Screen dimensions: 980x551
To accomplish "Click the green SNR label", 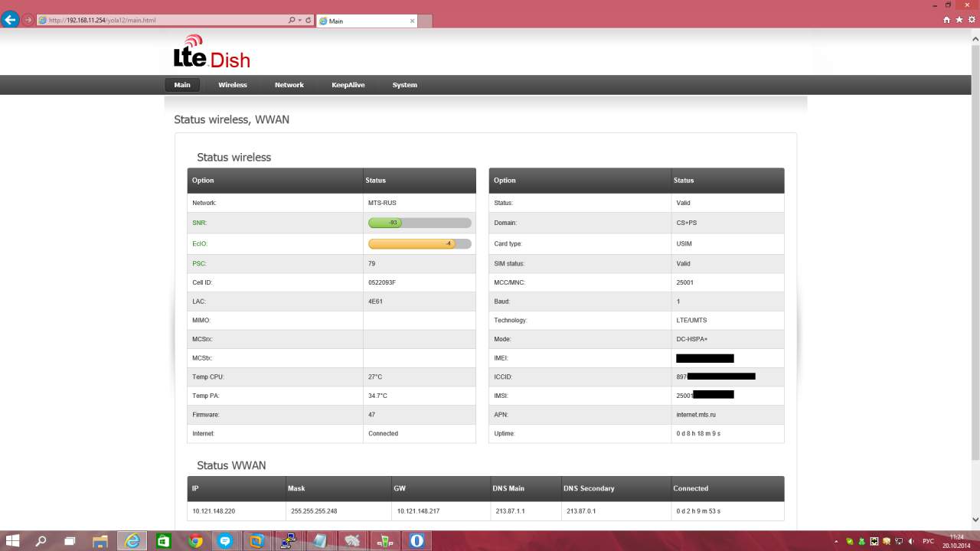I will click(x=200, y=223).
